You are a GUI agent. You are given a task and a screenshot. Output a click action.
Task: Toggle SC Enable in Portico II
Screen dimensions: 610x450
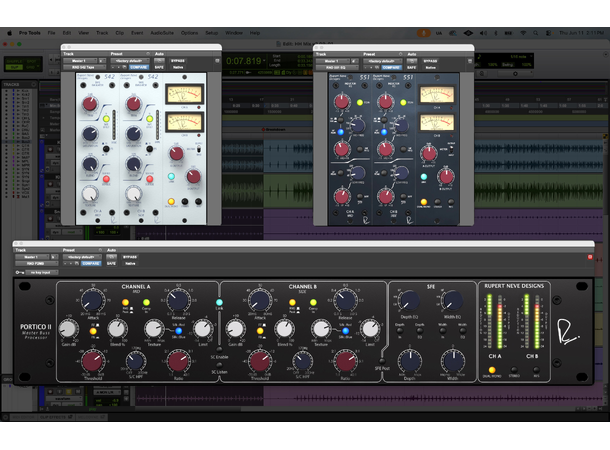point(219,349)
